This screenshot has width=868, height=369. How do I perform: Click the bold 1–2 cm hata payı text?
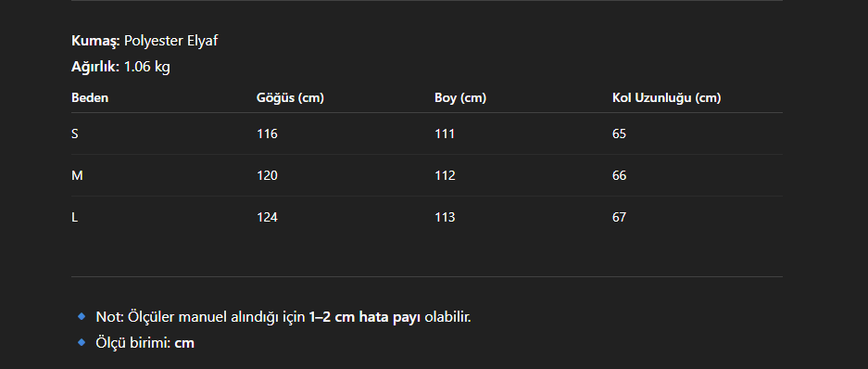365,317
